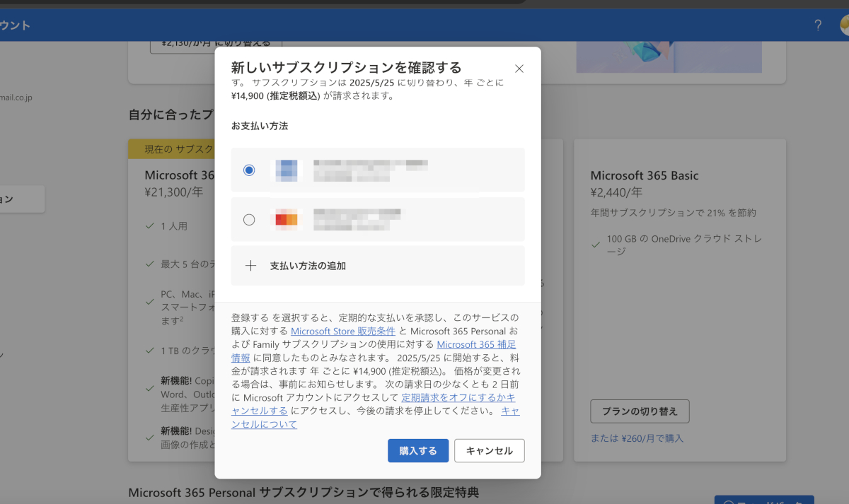The image size is (849, 504).
Task: Click the help question mark icon
Action: tap(818, 25)
